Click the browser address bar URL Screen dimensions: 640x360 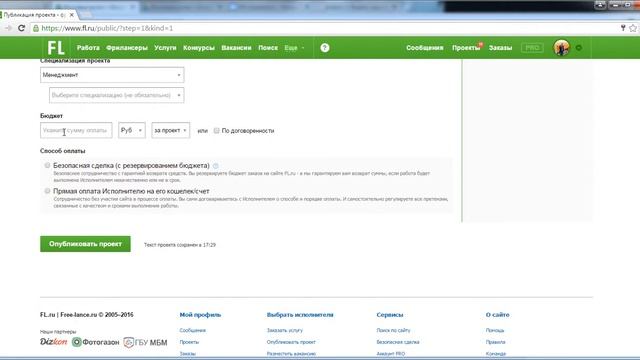pos(107,28)
